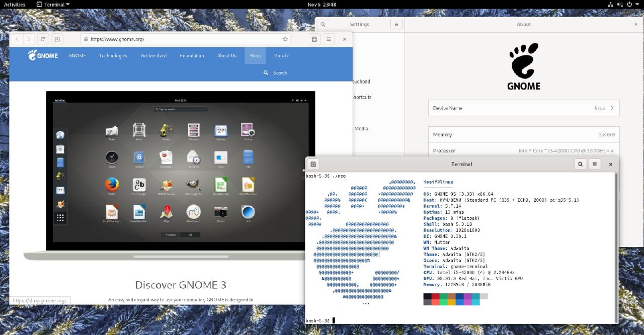Screen dimensions: 644x335
Task: Click the 'Kernel: 5.7.14' terminal line
Action: click(442, 206)
